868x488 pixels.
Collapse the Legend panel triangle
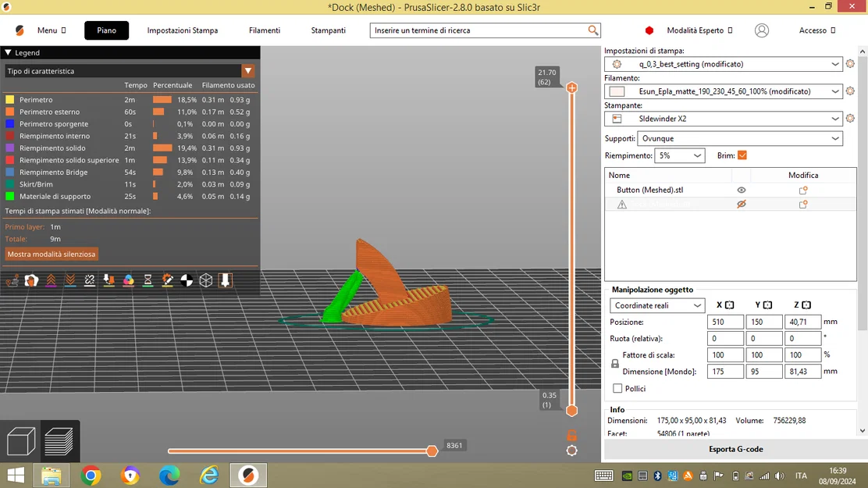8,52
